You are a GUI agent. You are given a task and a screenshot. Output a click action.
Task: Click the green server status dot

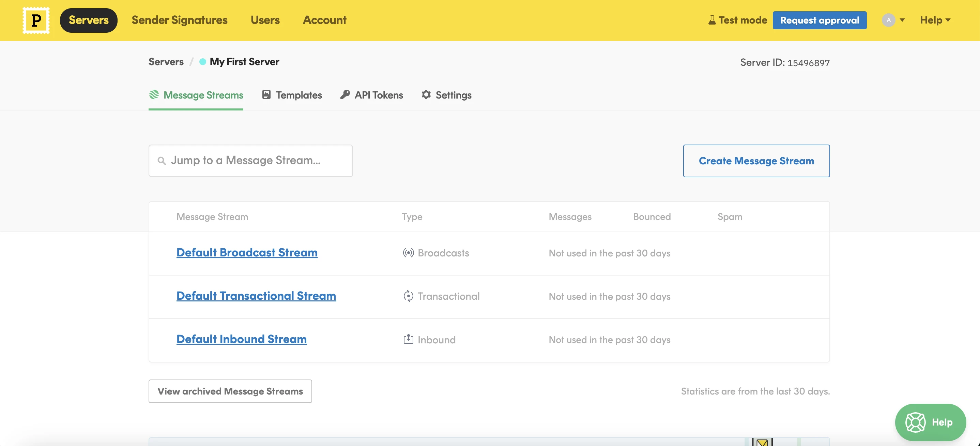[203, 62]
